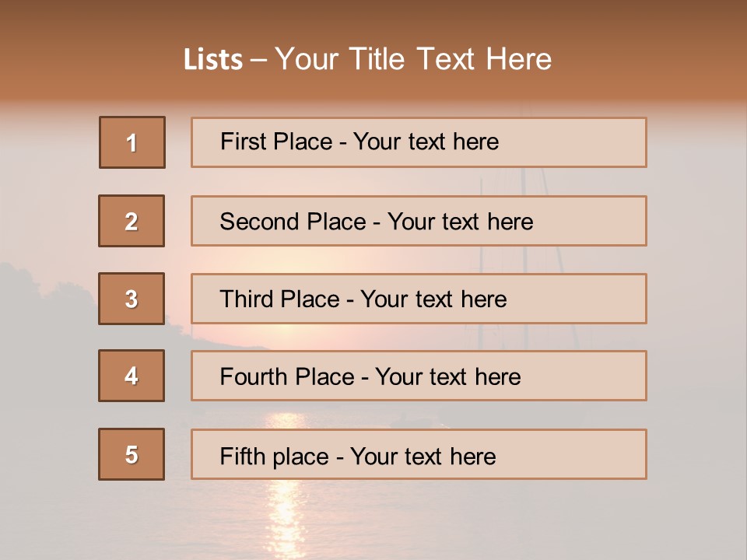The image size is (747, 560).
Task: Click "Your text here" in the Third Place row
Action: point(433,299)
